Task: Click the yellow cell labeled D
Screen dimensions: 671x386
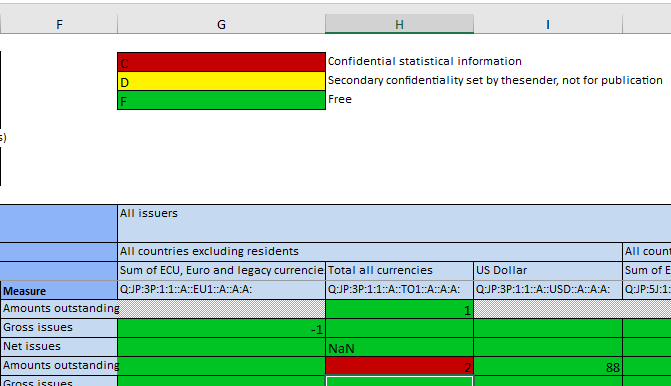Action: (x=221, y=81)
